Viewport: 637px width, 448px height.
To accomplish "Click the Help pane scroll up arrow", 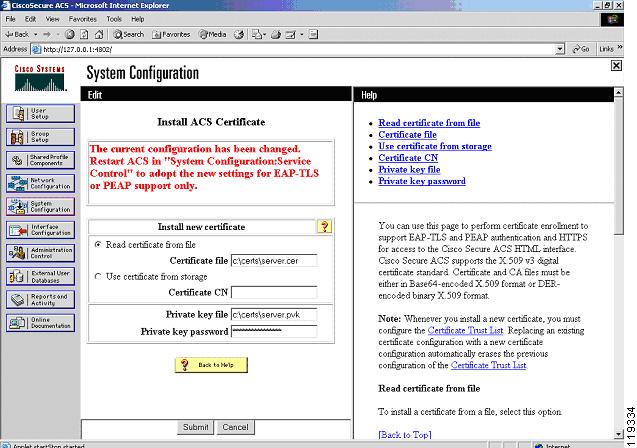I will 618,92.
